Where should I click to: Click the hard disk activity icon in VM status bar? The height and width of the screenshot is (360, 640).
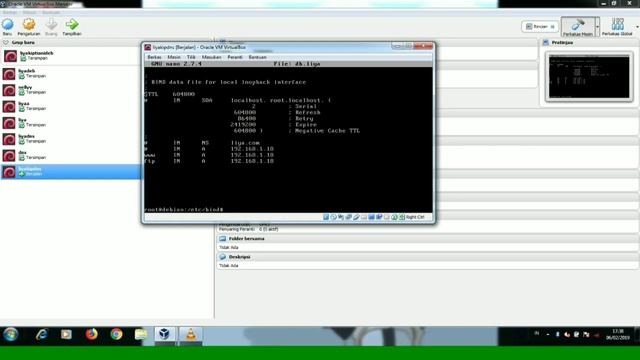coord(326,217)
